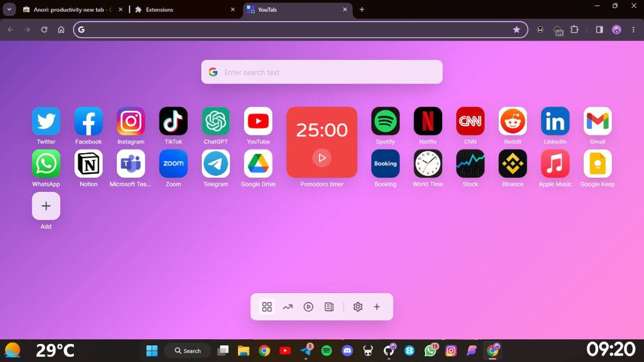Open the Chrome three-dot menu
Viewport: 644px width, 362px height.
(634, 30)
